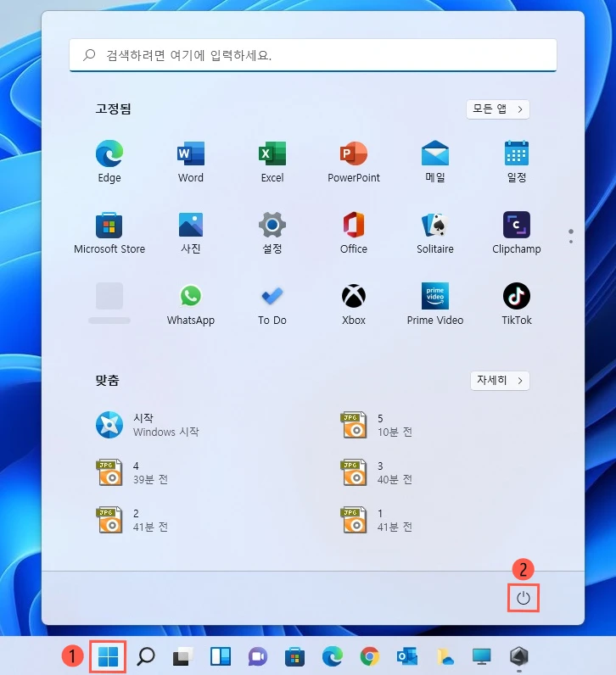This screenshot has width=616, height=675.
Task: Expand 모든 앱 (All apps) list
Action: point(497,109)
